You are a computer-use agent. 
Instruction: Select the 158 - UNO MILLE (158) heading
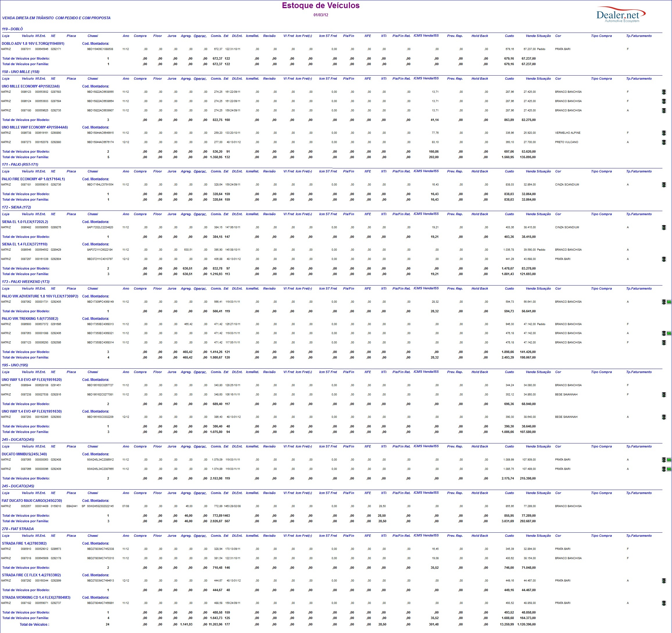coord(21,72)
